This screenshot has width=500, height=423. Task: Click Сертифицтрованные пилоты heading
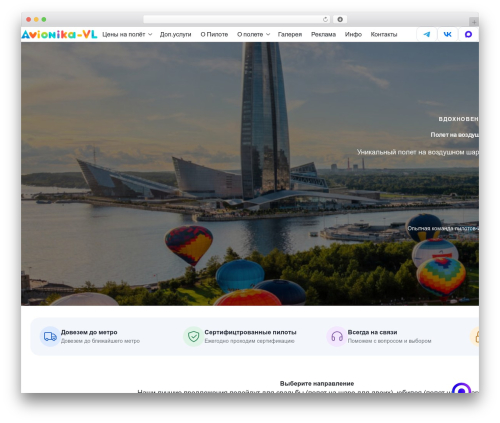(250, 332)
